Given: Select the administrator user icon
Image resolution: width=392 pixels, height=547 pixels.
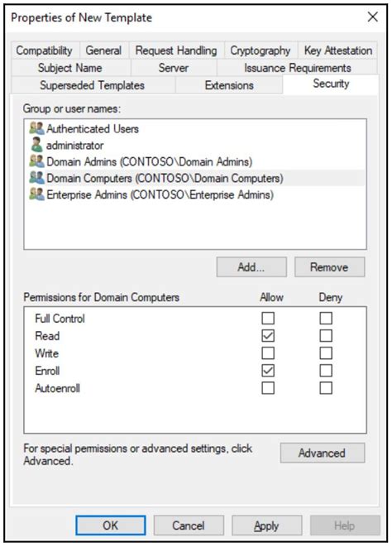Looking at the screenshot, I should (x=36, y=145).
